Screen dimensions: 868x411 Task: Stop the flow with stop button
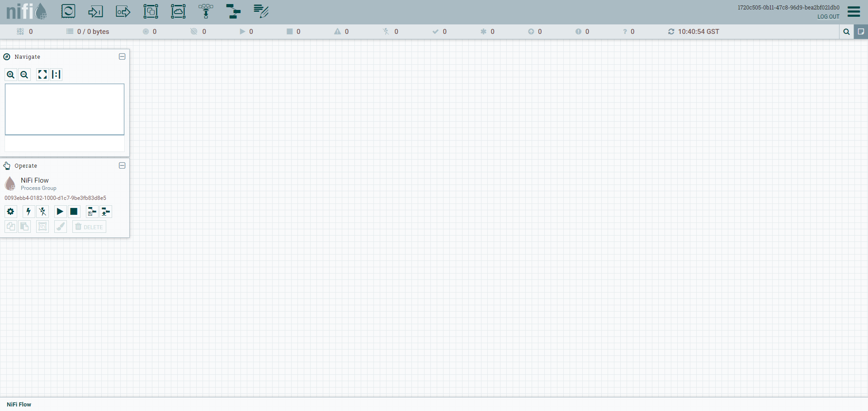[x=74, y=212]
